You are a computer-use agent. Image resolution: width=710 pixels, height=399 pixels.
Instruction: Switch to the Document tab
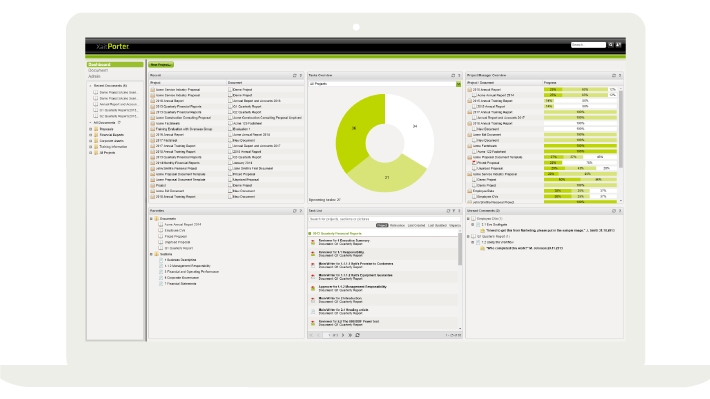[x=98, y=71]
